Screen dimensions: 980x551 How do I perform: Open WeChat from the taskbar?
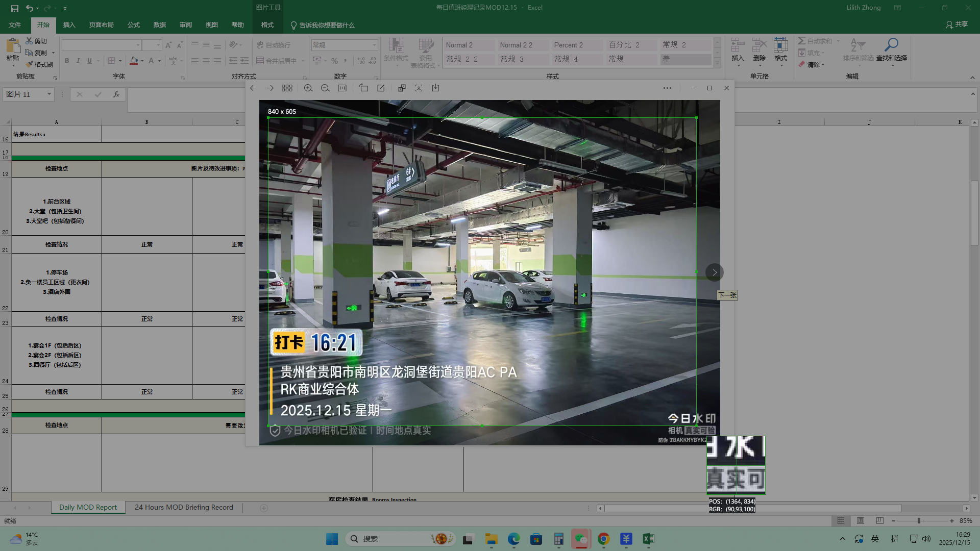tap(581, 539)
